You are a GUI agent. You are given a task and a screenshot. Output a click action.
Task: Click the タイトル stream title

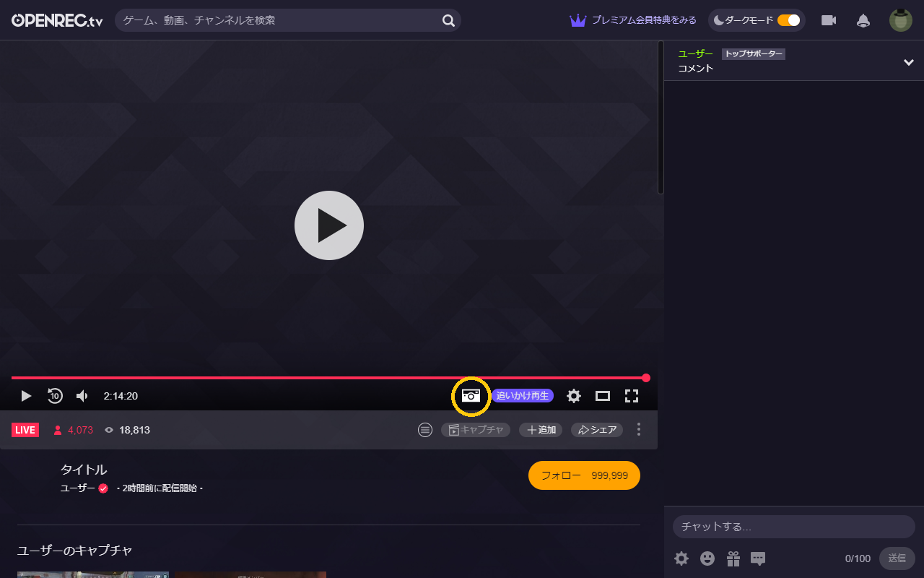point(84,470)
